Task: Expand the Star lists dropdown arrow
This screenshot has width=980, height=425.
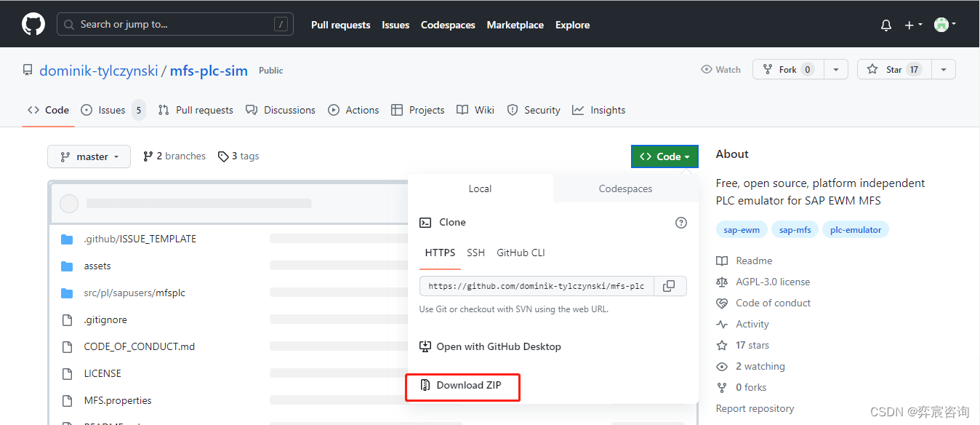Action: (944, 70)
